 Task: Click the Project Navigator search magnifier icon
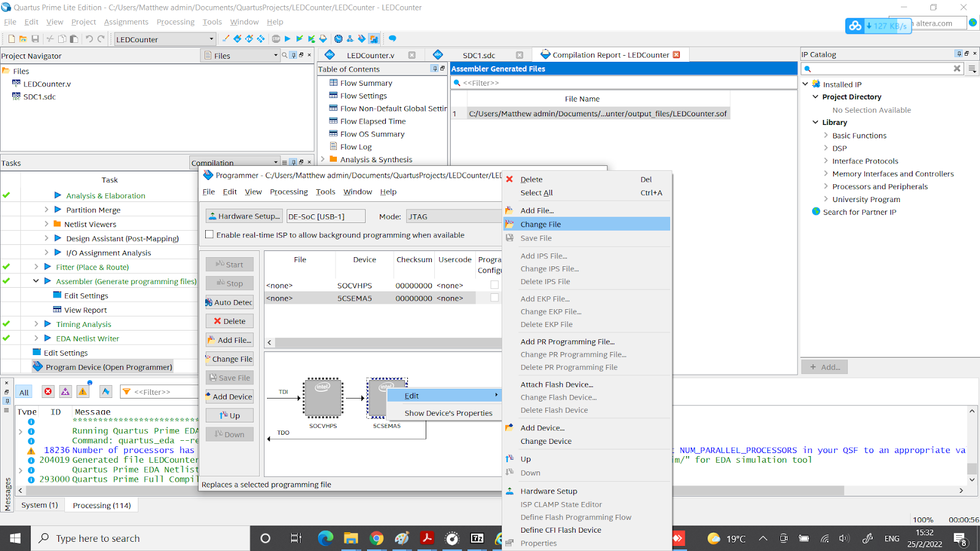(284, 55)
